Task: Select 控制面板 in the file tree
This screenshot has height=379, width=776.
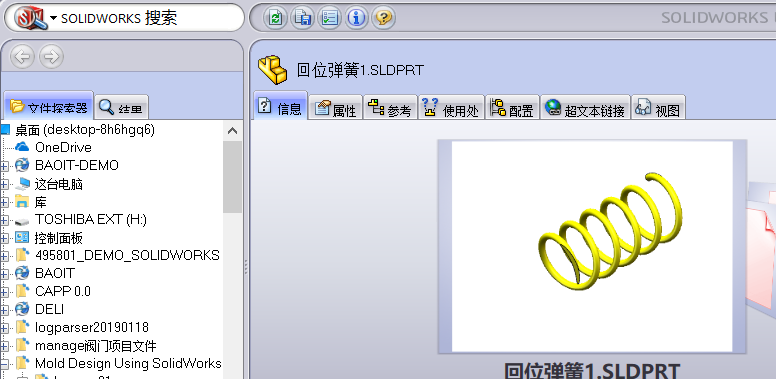Action: [x=58, y=238]
